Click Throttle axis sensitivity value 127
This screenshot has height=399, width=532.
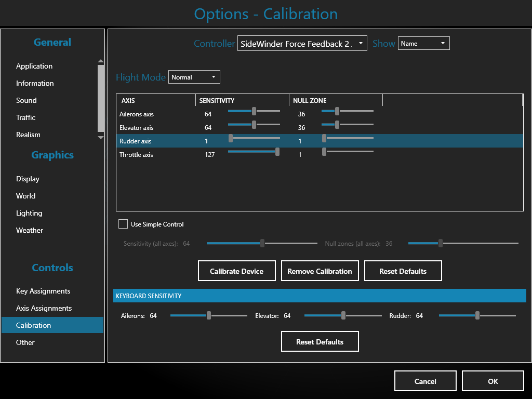210,155
